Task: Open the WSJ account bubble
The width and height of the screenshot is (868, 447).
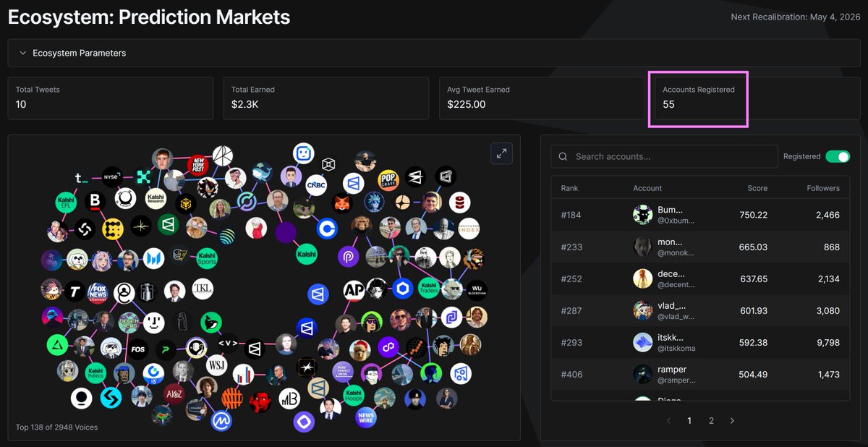Action: tap(217, 365)
